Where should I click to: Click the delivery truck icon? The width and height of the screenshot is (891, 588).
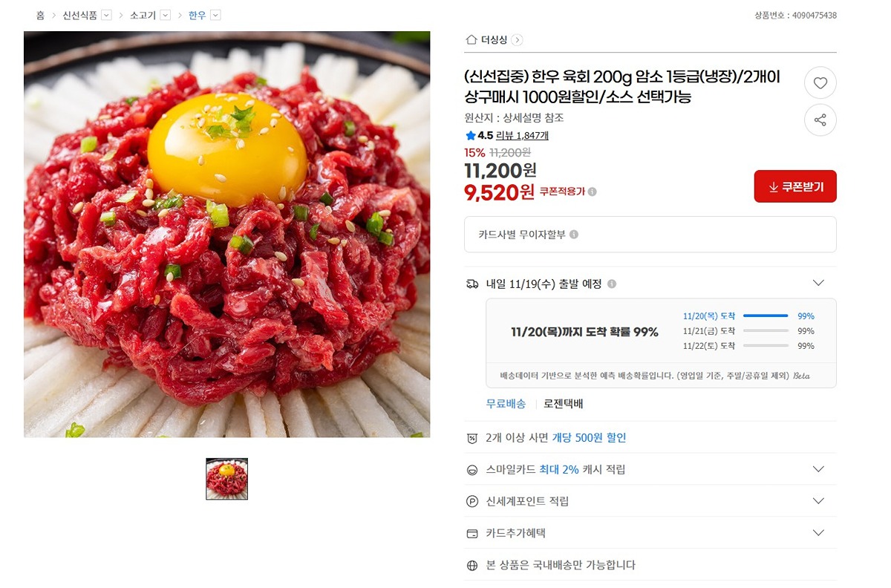pos(472,284)
